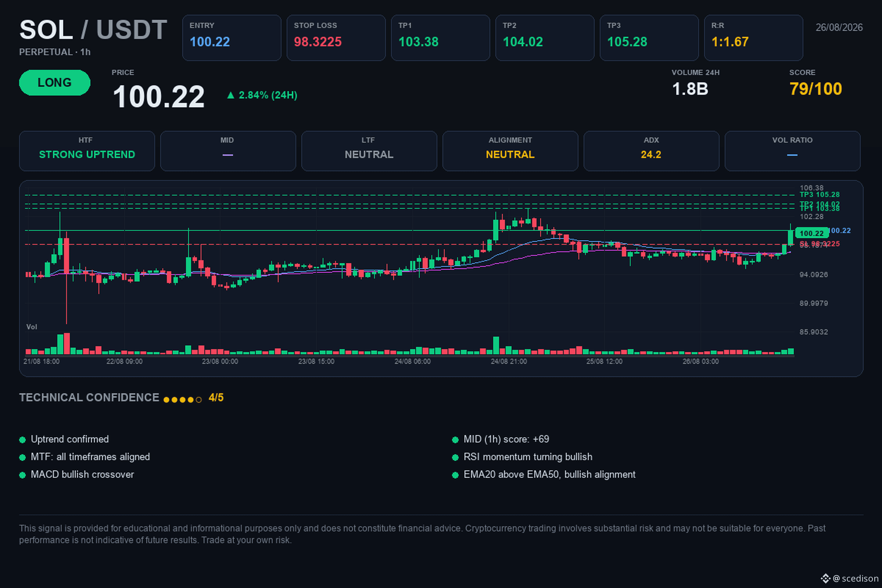Select the LTF Neutral tile
The height and width of the screenshot is (588, 882).
pos(369,151)
